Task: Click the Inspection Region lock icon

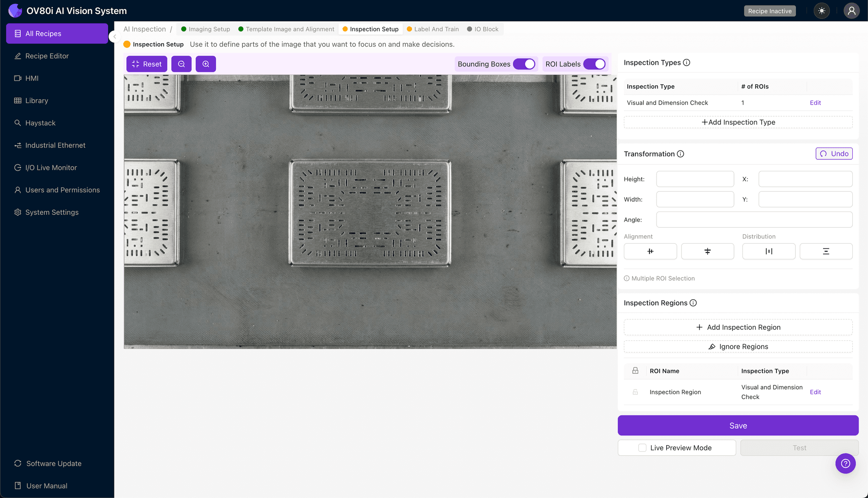Action: pos(635,392)
